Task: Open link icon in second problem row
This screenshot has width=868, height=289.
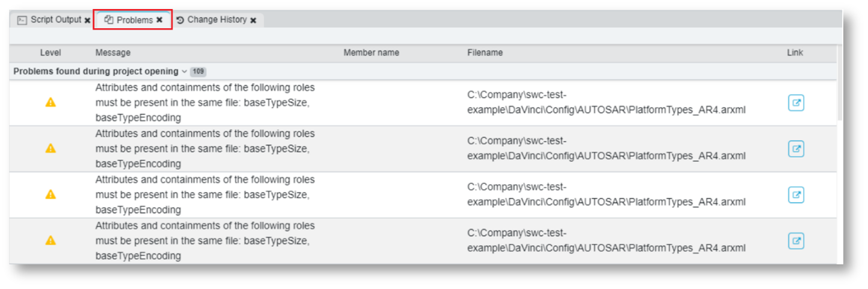Action: tap(796, 149)
